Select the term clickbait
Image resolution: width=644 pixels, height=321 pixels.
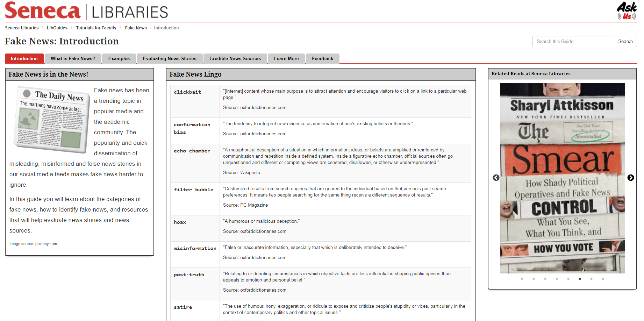(187, 92)
